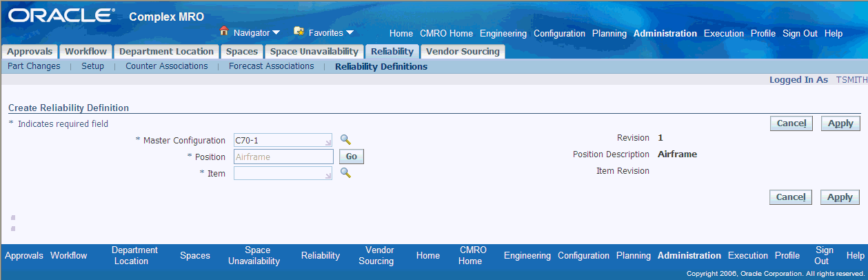Click the Position input field
868x280 pixels.
tap(283, 157)
